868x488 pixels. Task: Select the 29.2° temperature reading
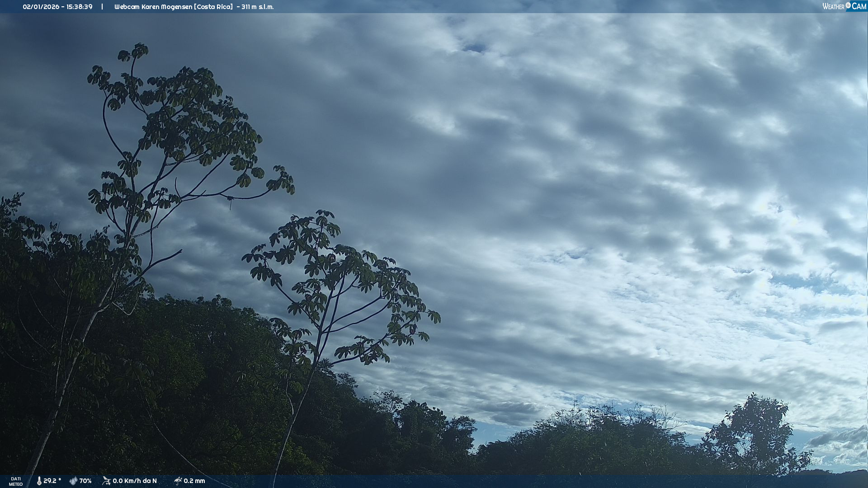pyautogui.click(x=52, y=481)
